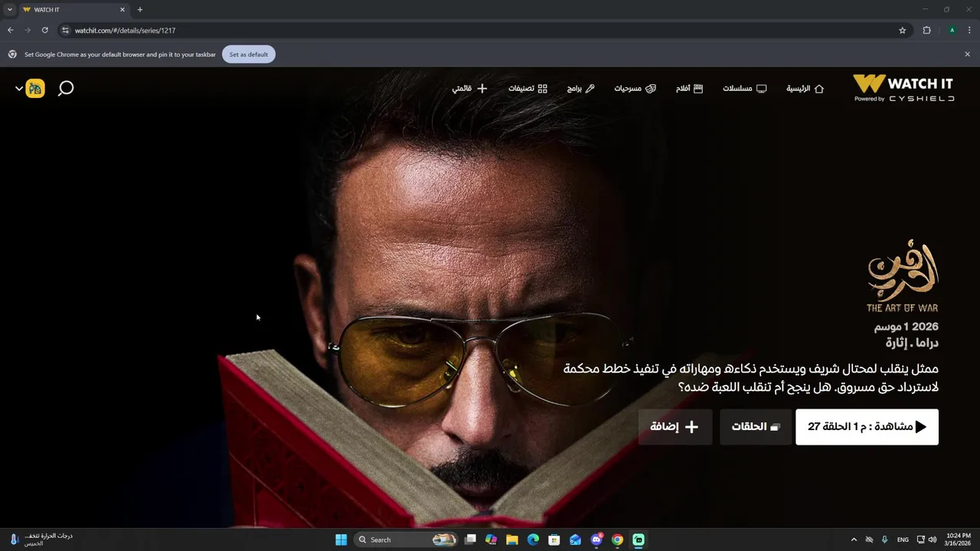Open تصنيفات (Categories) menu item
The height and width of the screenshot is (551, 980).
coord(528,89)
